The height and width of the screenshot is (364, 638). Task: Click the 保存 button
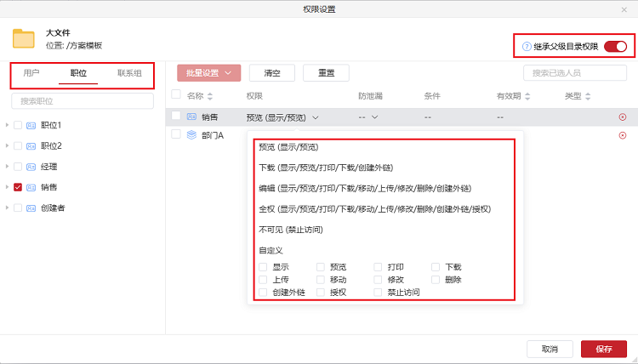pos(604,349)
